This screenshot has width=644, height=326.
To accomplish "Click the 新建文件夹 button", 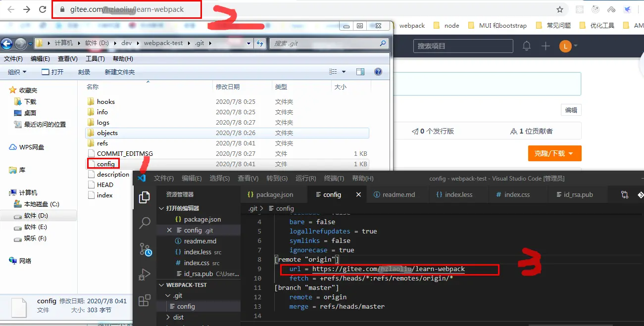I will [120, 72].
